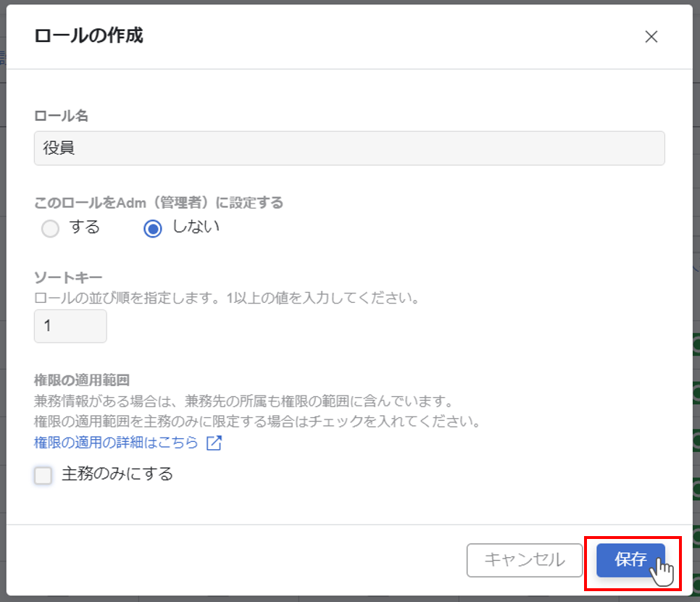Screen dimensions: 700x602
Task: Click the ロールの作成 dialog title
Action: point(89,35)
